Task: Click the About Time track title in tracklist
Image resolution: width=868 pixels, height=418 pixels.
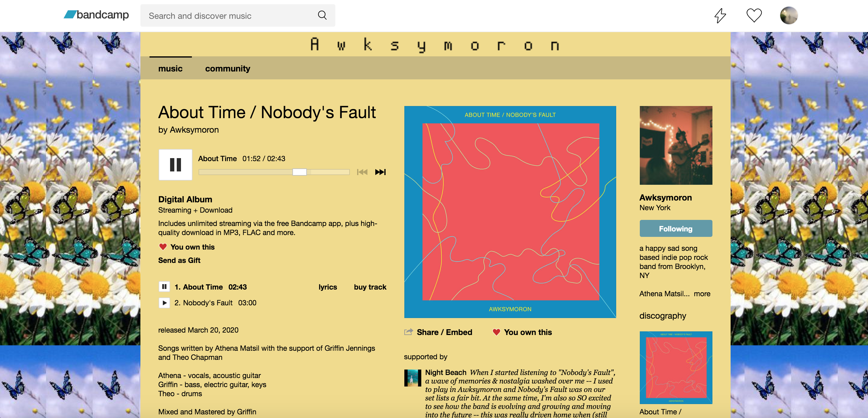Action: coord(202,287)
